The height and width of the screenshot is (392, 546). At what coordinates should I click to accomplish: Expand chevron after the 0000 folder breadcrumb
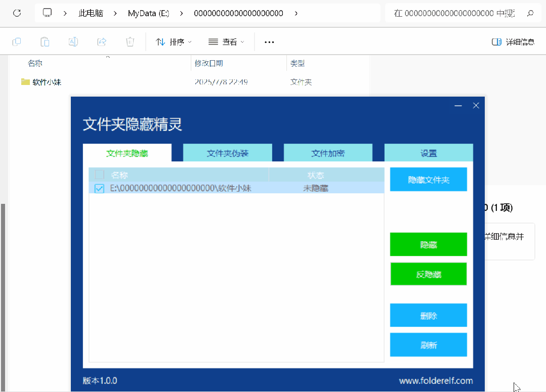coord(296,13)
